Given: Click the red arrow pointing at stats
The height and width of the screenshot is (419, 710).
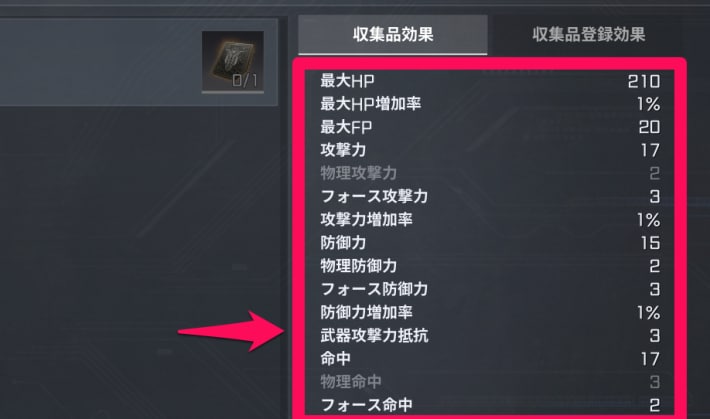Looking at the screenshot, I should (x=231, y=331).
